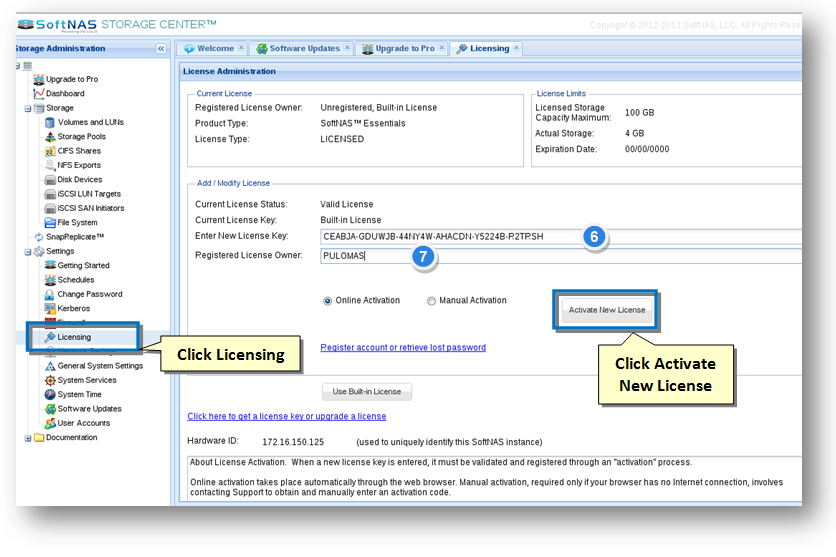Image resolution: width=836 pixels, height=557 pixels.
Task: Open Storage Pools icon
Action: tap(50, 137)
